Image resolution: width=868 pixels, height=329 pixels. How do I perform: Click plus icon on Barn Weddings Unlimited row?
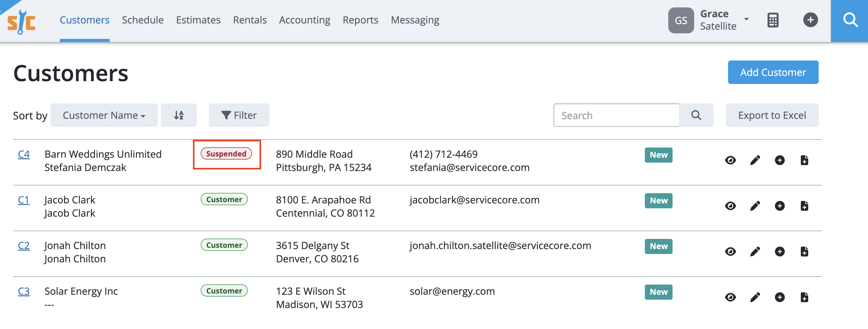click(x=779, y=160)
